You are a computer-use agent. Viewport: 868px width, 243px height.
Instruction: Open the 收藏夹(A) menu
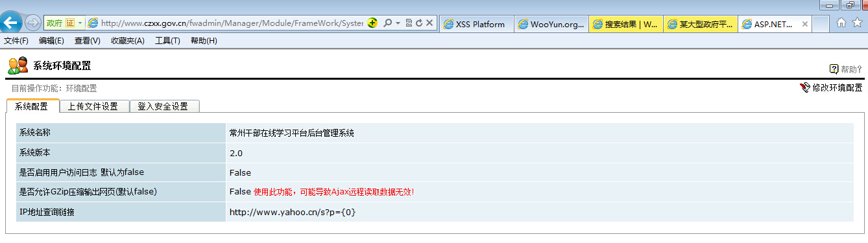pos(128,41)
